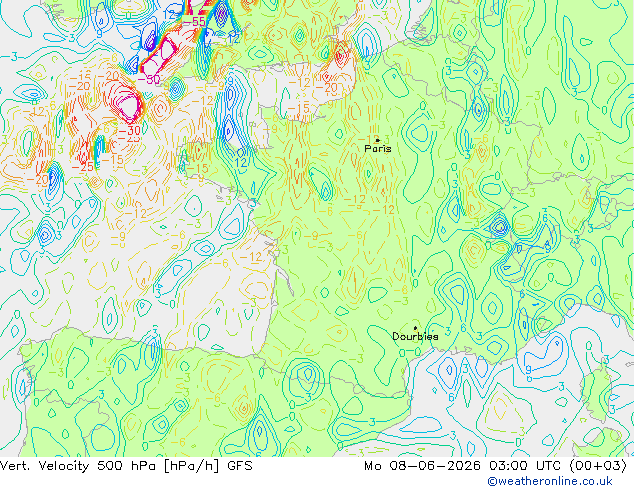634x490 pixels.
Task: Click the Dourbies location label
Action: pyautogui.click(x=415, y=336)
